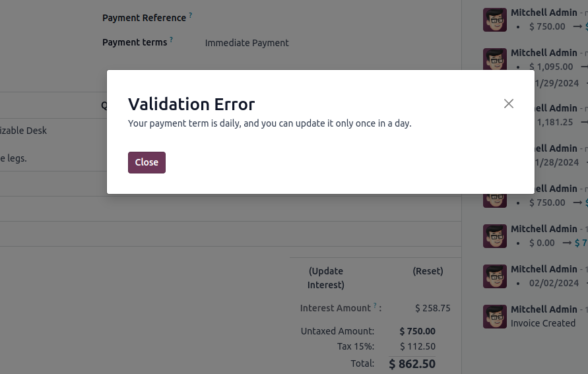Click the Invoice Created message text
The width and height of the screenshot is (588, 374).
tap(543, 323)
